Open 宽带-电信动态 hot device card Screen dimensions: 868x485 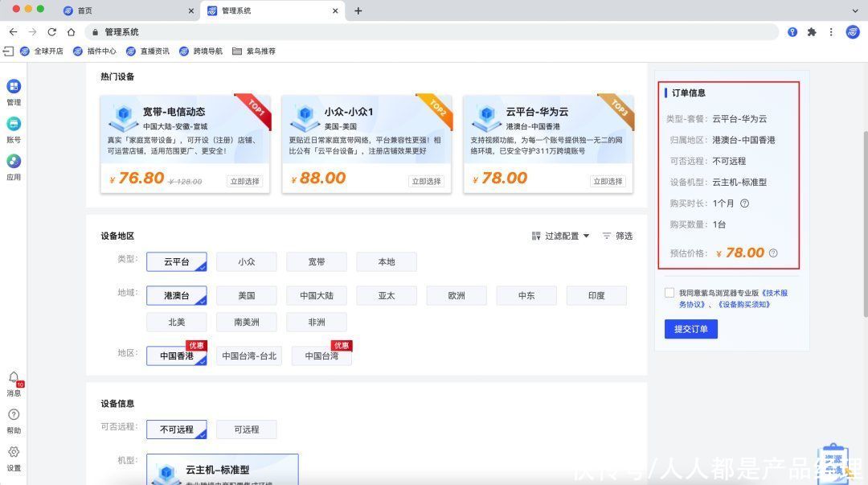185,144
